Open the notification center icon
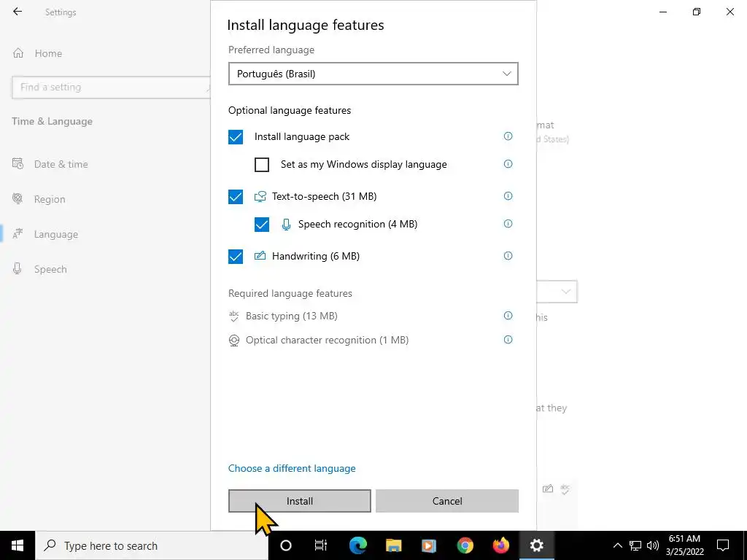The image size is (747, 560). coord(723,545)
